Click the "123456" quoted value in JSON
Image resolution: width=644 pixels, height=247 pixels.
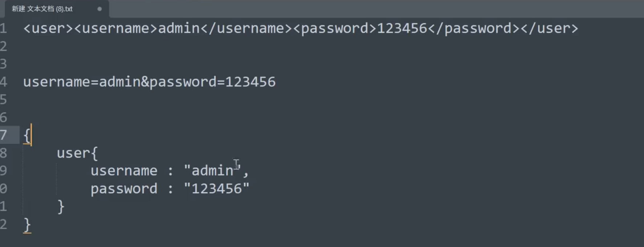tap(216, 189)
